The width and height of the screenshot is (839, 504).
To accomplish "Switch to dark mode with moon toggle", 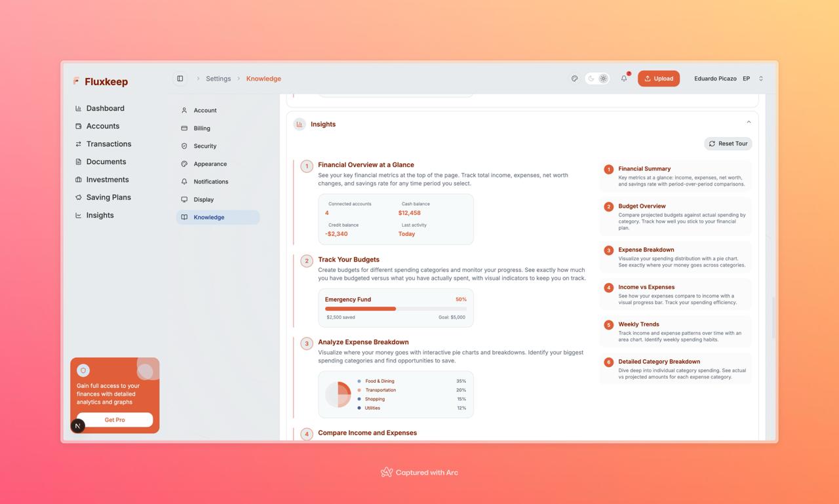I will click(x=591, y=79).
